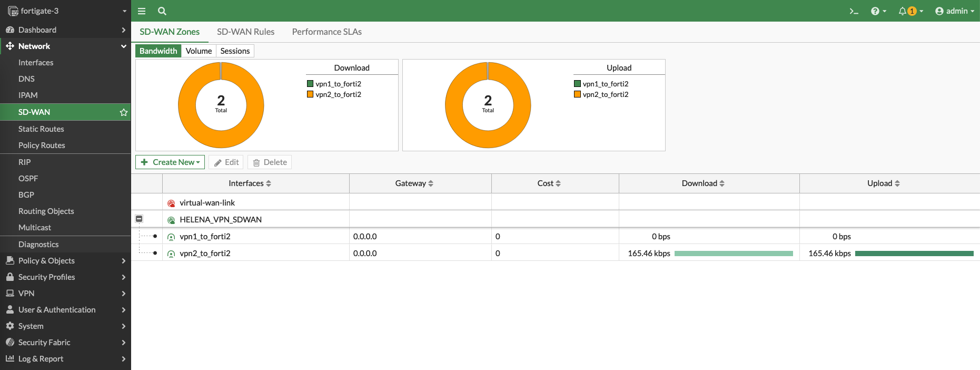Click the Delete button
Screen dimensions: 980x370
point(270,162)
